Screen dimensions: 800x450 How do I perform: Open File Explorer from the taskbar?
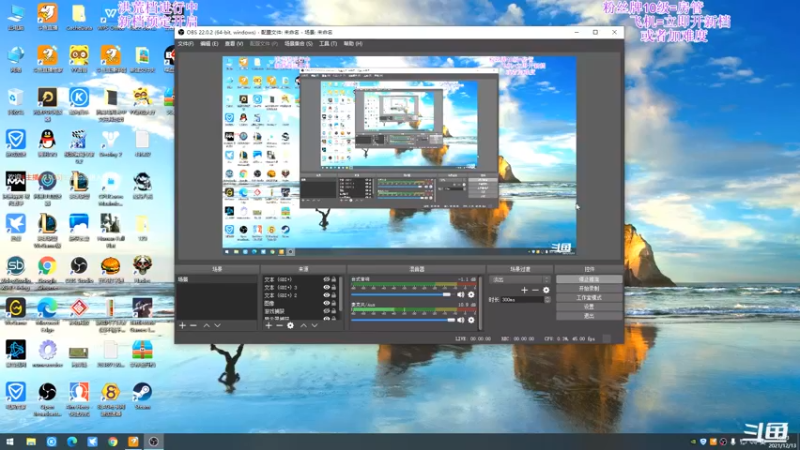[x=31, y=442]
